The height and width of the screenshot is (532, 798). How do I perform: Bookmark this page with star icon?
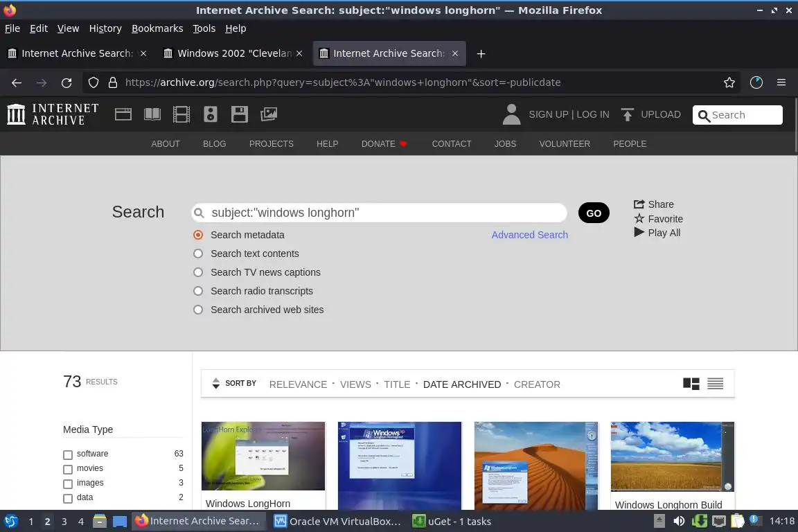(x=729, y=82)
